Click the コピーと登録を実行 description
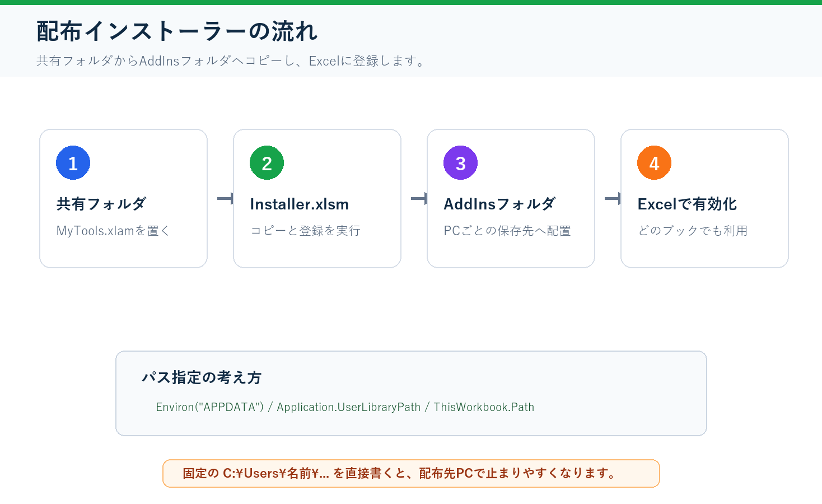822x504 pixels. coord(305,231)
